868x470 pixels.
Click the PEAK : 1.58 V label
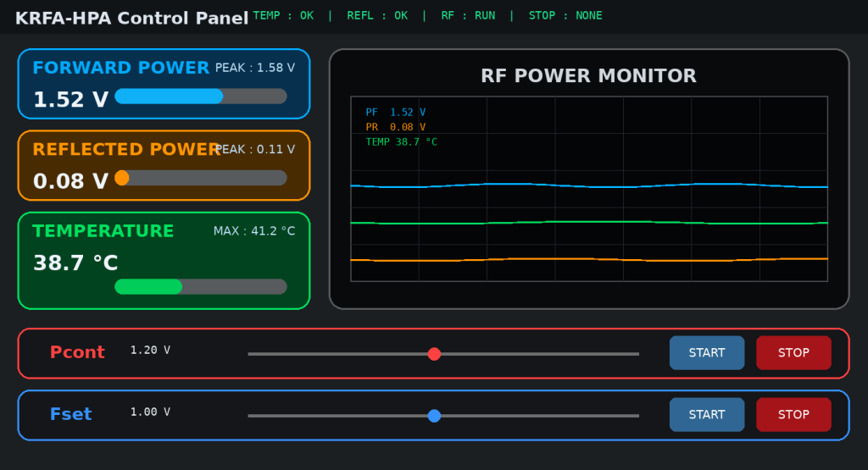(x=255, y=68)
